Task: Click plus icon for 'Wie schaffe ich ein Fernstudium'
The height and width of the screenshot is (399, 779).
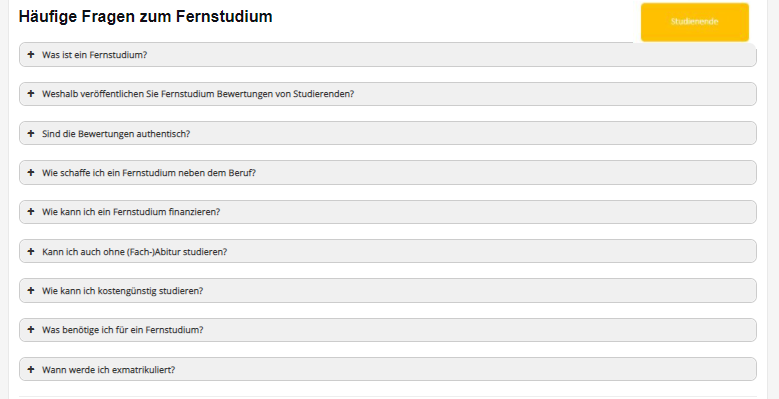Action: (x=31, y=172)
